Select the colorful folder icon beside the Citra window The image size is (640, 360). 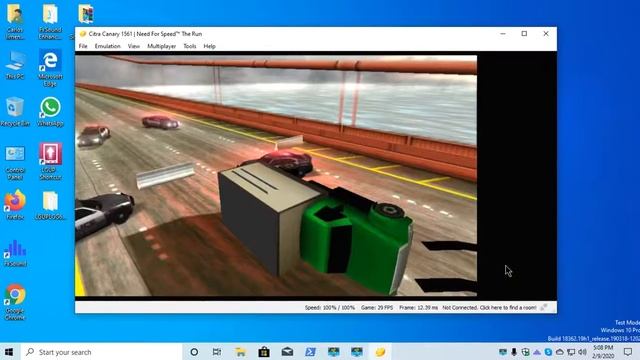pyautogui.click(x=86, y=14)
